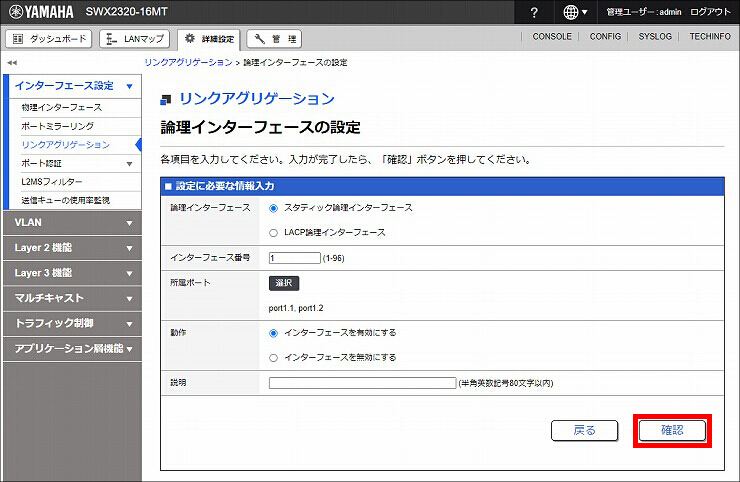Click the インターフェース番号 input field
Screen dimensions: 740x482
point(294,258)
